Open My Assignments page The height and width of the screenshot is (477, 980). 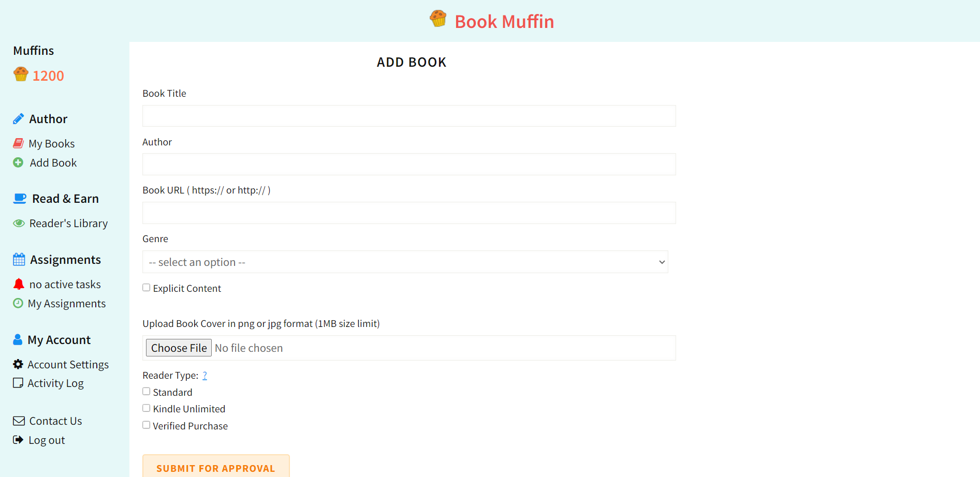pos(67,304)
